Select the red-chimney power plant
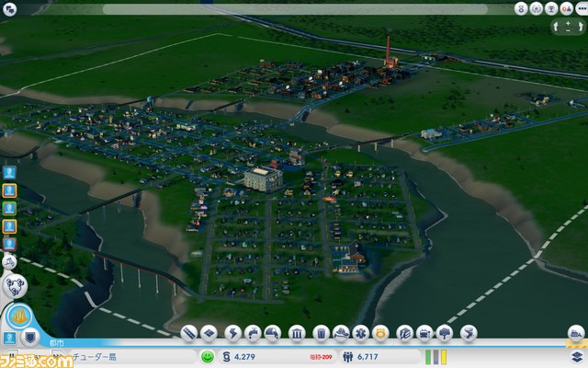Image resolution: width=588 pixels, height=368 pixels. [390, 53]
